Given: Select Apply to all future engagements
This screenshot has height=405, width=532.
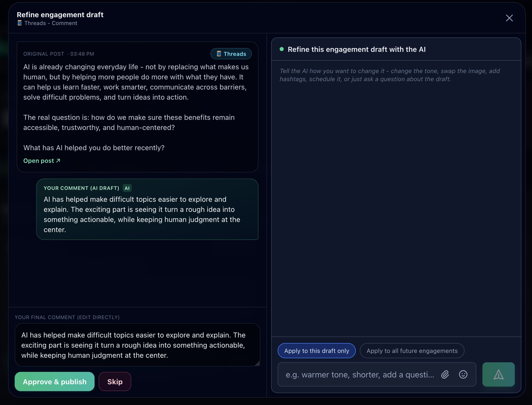Looking at the screenshot, I should 412,351.
